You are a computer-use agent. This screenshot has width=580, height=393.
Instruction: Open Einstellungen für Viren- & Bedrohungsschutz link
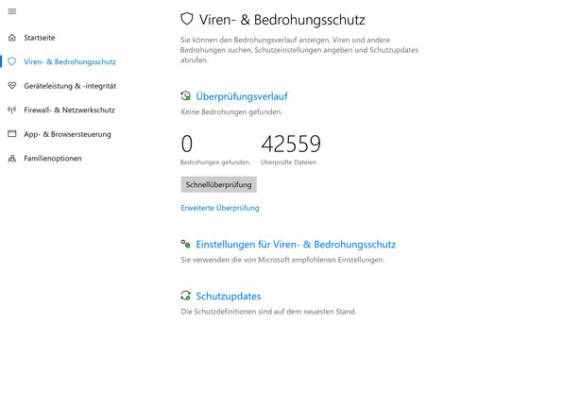[296, 244]
